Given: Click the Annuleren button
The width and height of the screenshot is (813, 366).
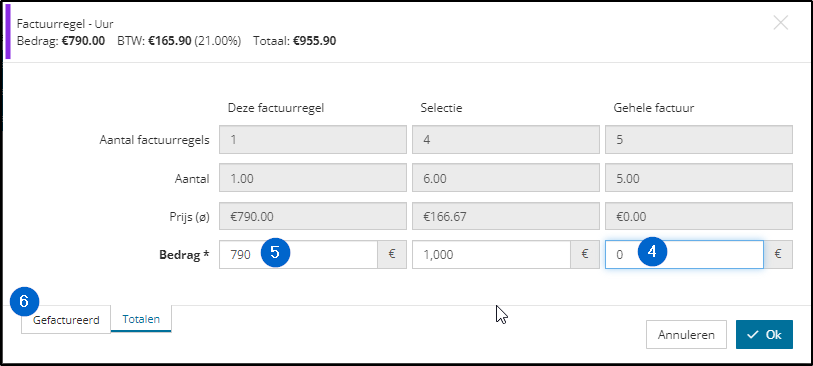Looking at the screenshot, I should coord(686,334).
